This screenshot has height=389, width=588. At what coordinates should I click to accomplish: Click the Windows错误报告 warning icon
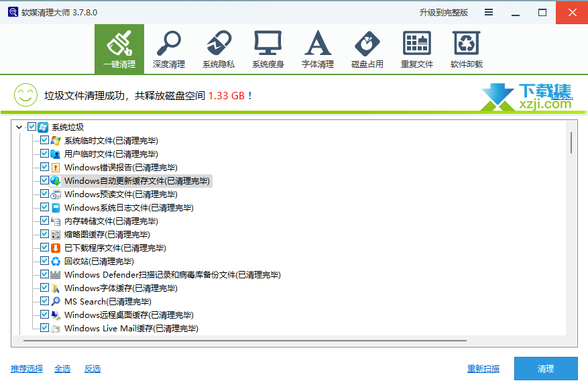point(56,167)
